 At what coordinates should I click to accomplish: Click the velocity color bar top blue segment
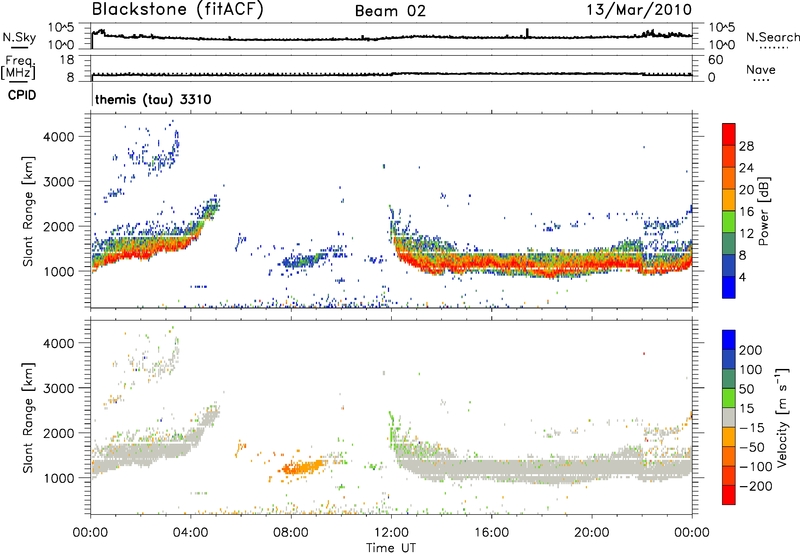click(x=729, y=340)
